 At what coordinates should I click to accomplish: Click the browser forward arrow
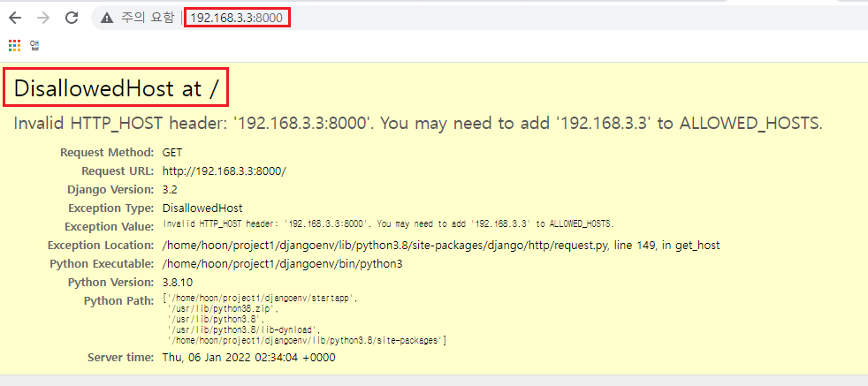coord(43,18)
